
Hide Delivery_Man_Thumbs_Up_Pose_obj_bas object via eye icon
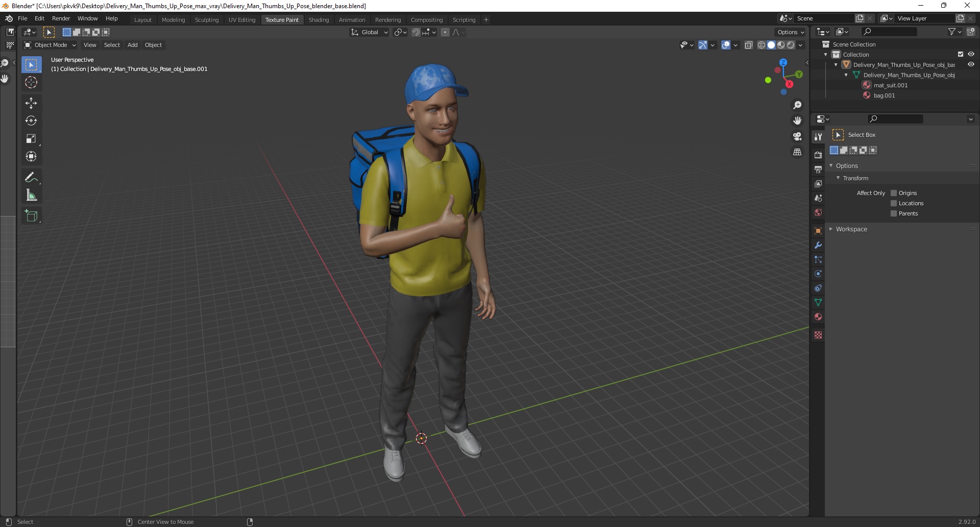click(x=971, y=64)
